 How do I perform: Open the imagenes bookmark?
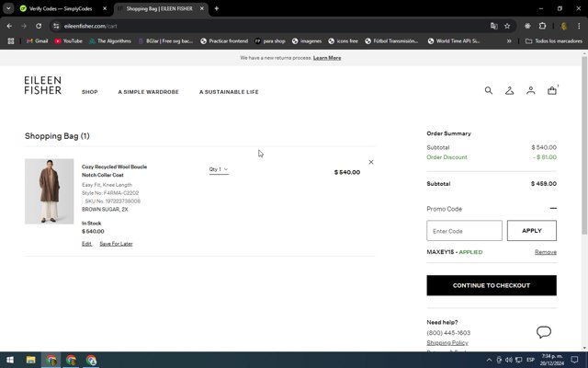coord(307,40)
